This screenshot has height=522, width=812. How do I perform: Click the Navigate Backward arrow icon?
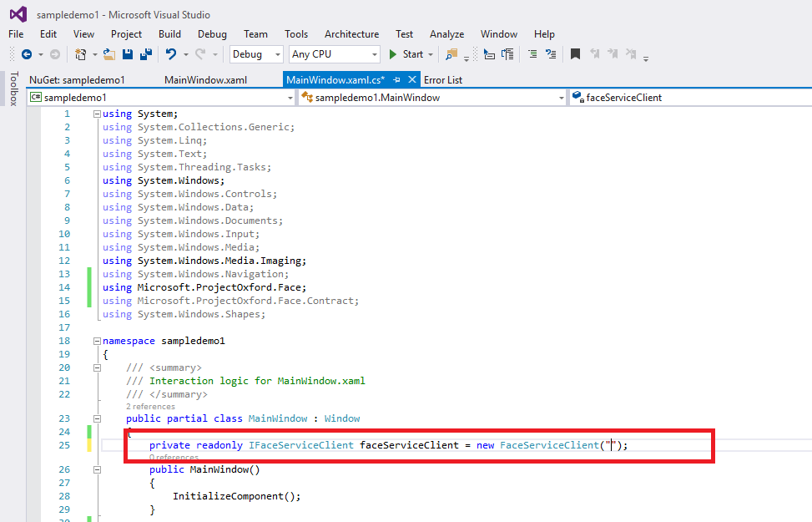click(27, 54)
